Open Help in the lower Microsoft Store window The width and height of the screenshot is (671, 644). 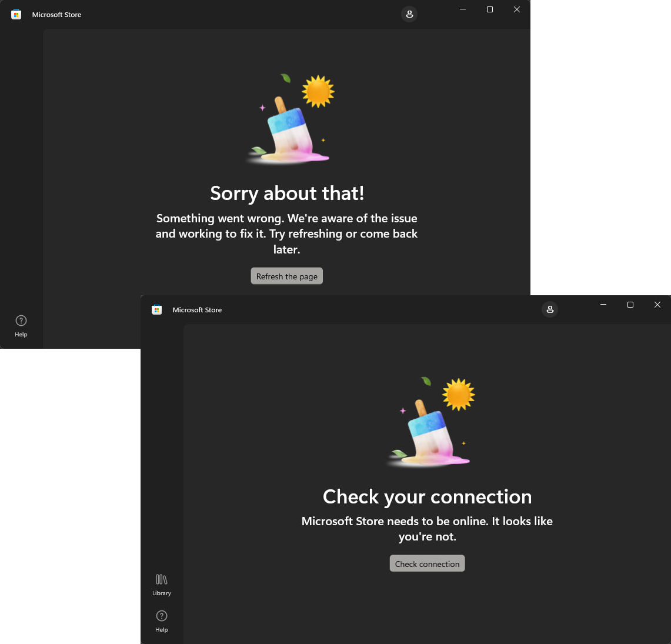click(161, 621)
